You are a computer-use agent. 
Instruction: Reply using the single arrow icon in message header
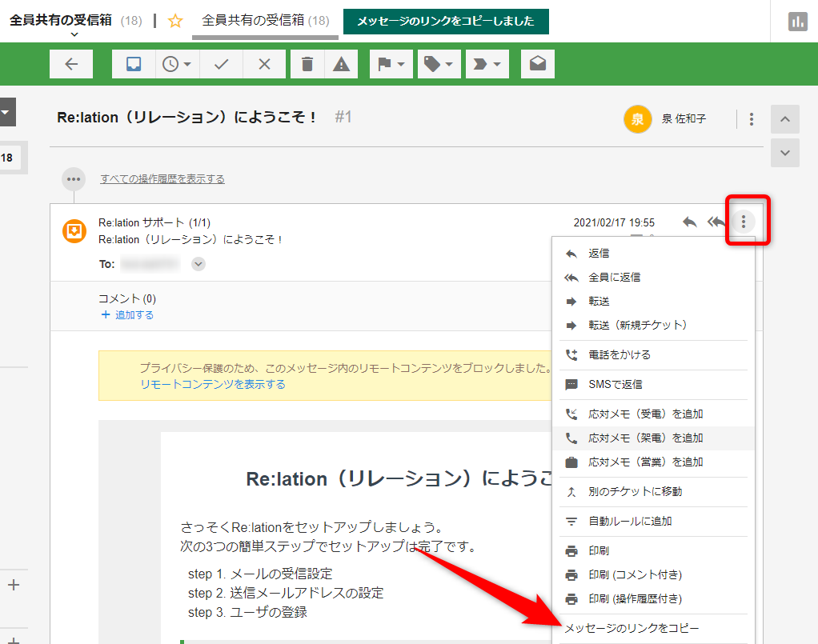(x=690, y=222)
